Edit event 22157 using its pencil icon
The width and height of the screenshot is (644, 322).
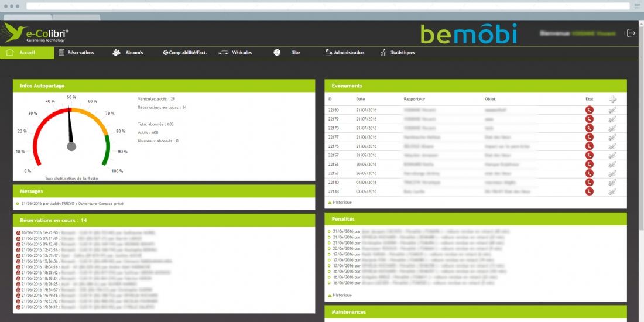612,155
